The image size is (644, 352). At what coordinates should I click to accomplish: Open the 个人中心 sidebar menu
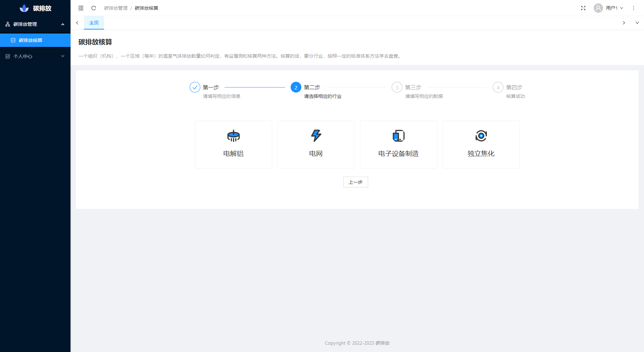coord(35,56)
